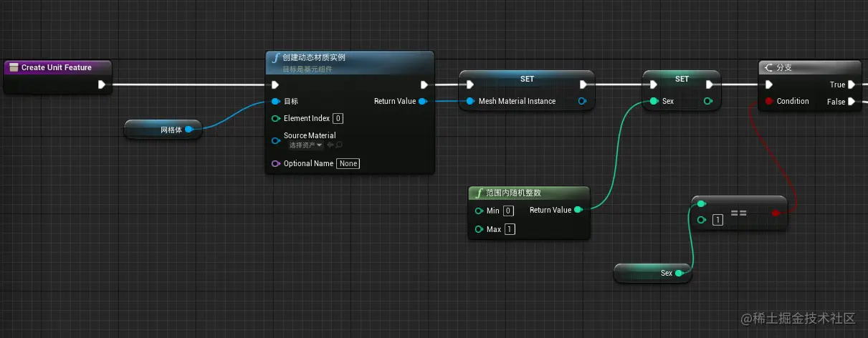This screenshot has height=338, width=868.
Task: Click the Create Unit Feature exec output pin
Action: 102,84
